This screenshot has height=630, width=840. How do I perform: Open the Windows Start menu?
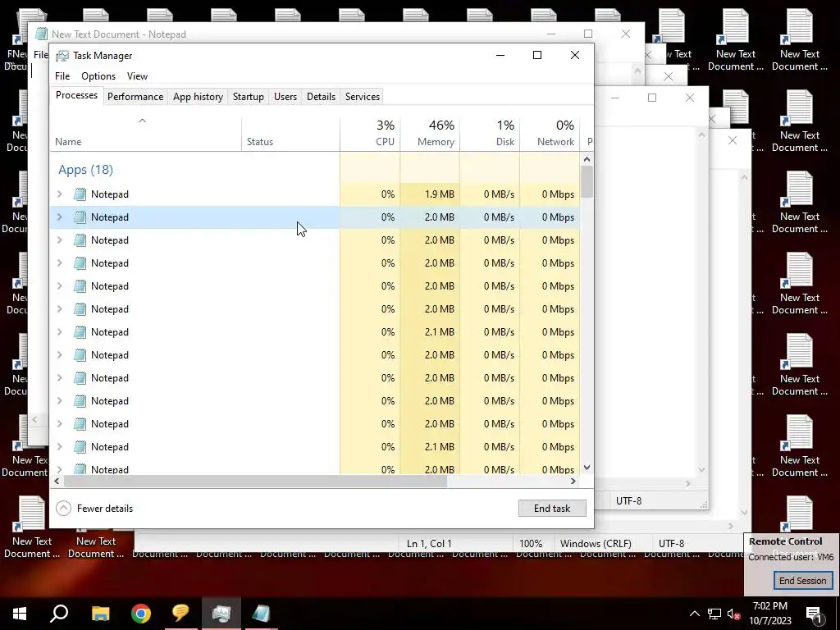click(x=20, y=614)
